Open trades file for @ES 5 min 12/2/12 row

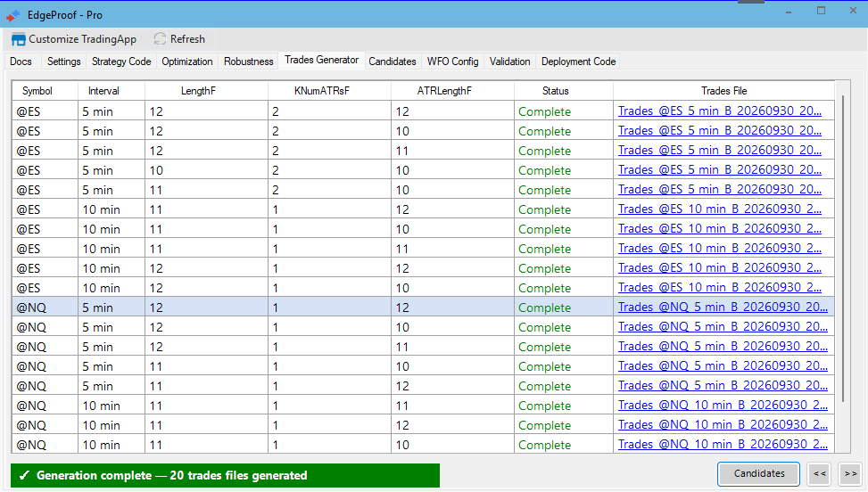pyautogui.click(x=720, y=111)
